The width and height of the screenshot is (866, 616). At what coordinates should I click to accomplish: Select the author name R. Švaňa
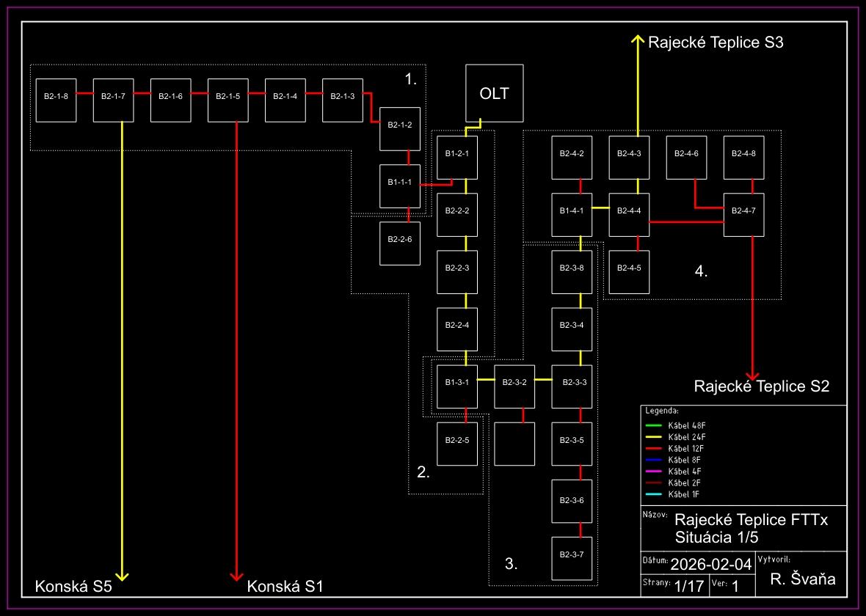tap(803, 580)
